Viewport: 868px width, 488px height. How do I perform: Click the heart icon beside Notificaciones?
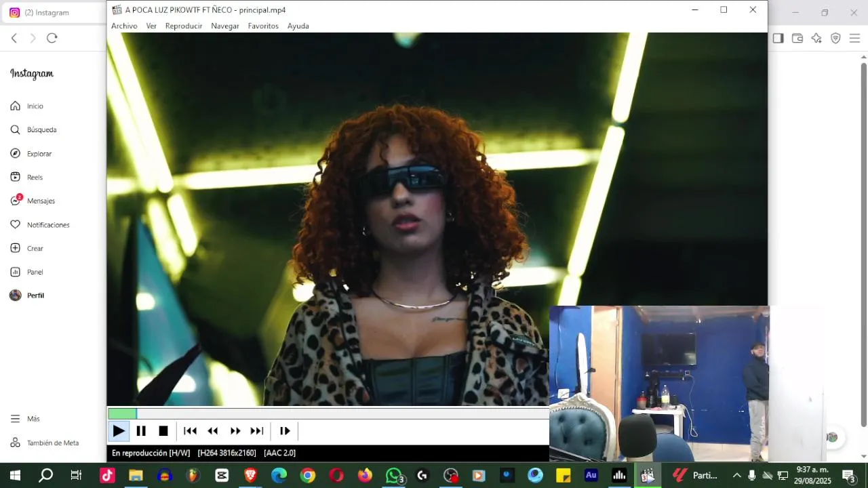pos(15,225)
